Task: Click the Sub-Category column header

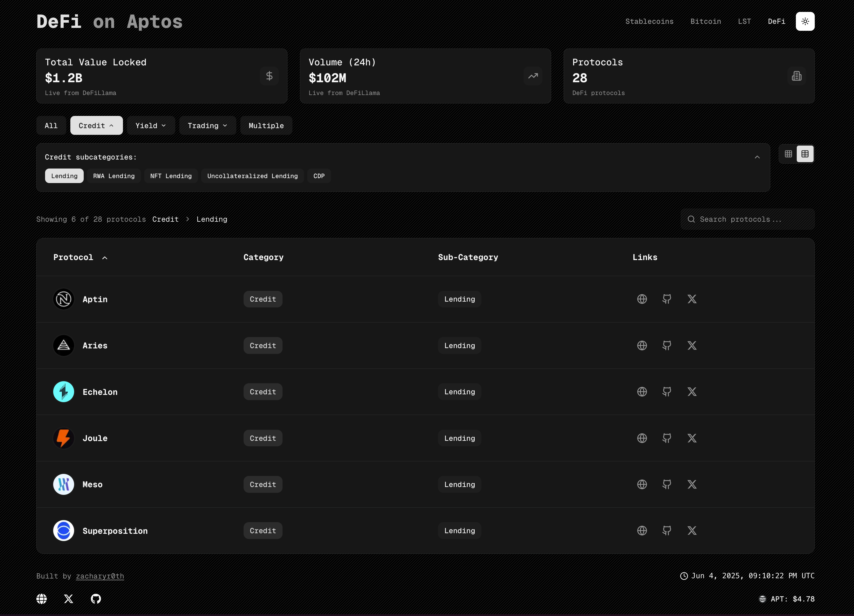Action: pyautogui.click(x=468, y=257)
